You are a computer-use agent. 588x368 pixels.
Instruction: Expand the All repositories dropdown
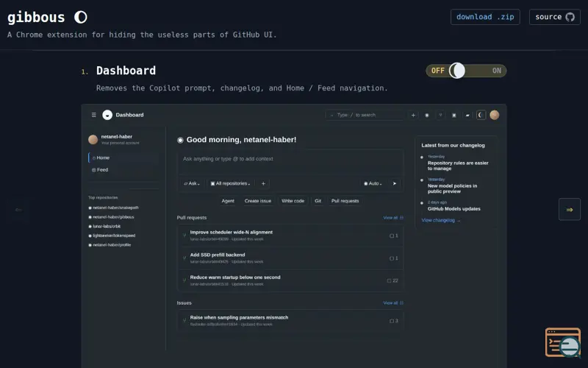click(x=230, y=183)
